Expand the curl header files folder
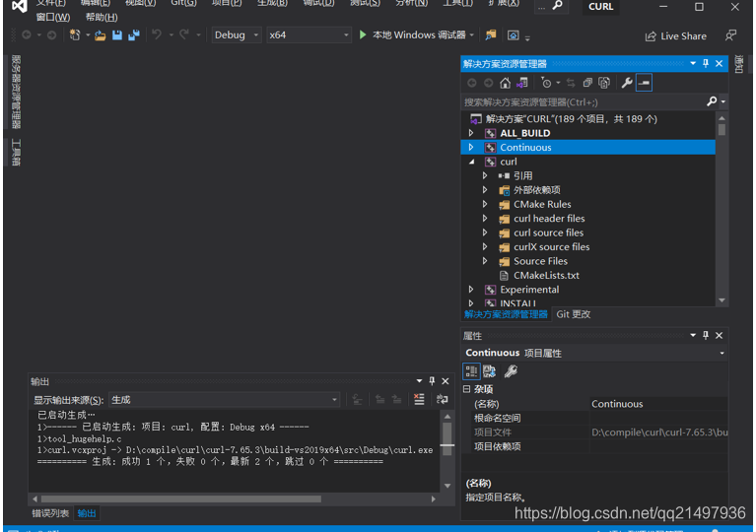 tap(485, 219)
